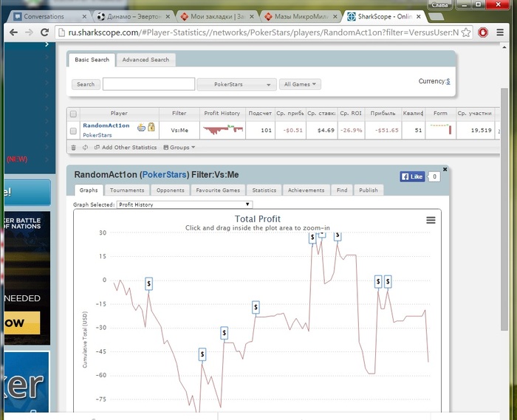Switch to Динамо – Эвертон browser tab
Screen dimensions: 517x420
coord(134,16)
